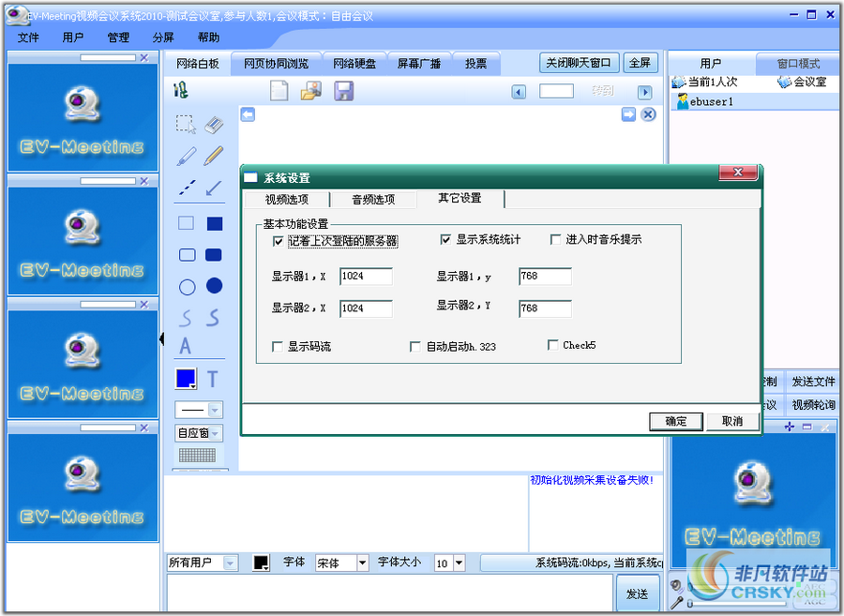Select the letter A text tool
This screenshot has height=616, width=844.
pyautogui.click(x=185, y=346)
